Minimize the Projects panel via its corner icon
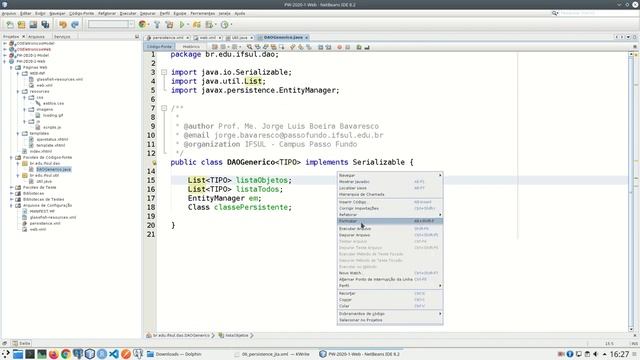This screenshot has height=360, width=640. tap(137, 37)
